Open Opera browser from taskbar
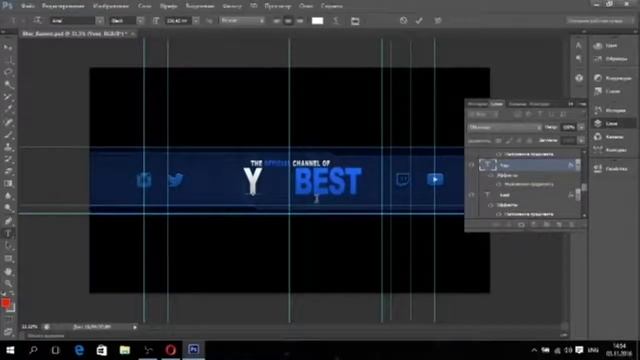Viewport: 640px width, 360px height. 171,350
